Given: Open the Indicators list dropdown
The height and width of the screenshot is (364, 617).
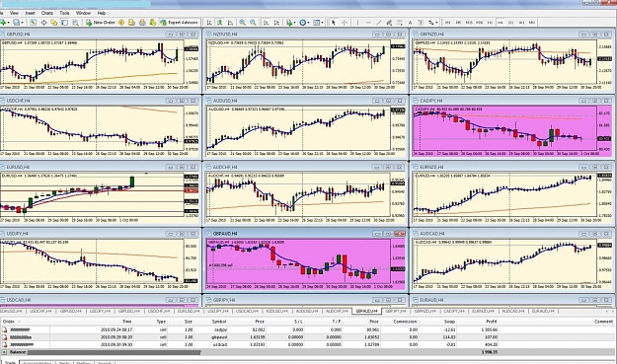Looking at the screenshot, I should (x=290, y=23).
